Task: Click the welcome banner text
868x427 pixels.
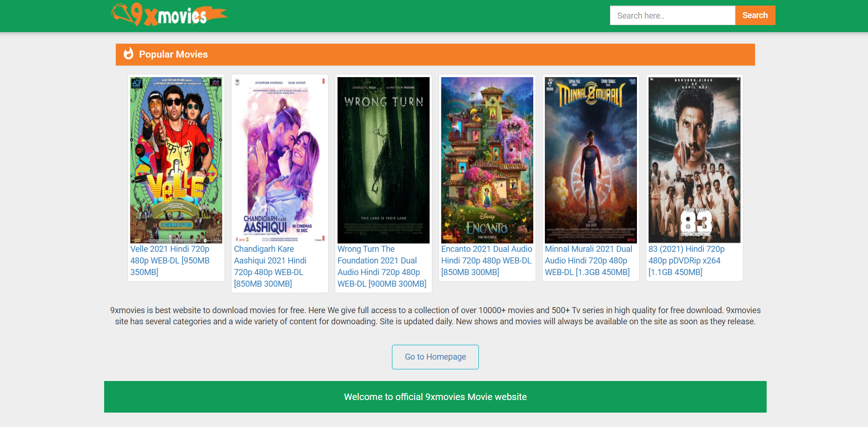Action: coord(435,397)
